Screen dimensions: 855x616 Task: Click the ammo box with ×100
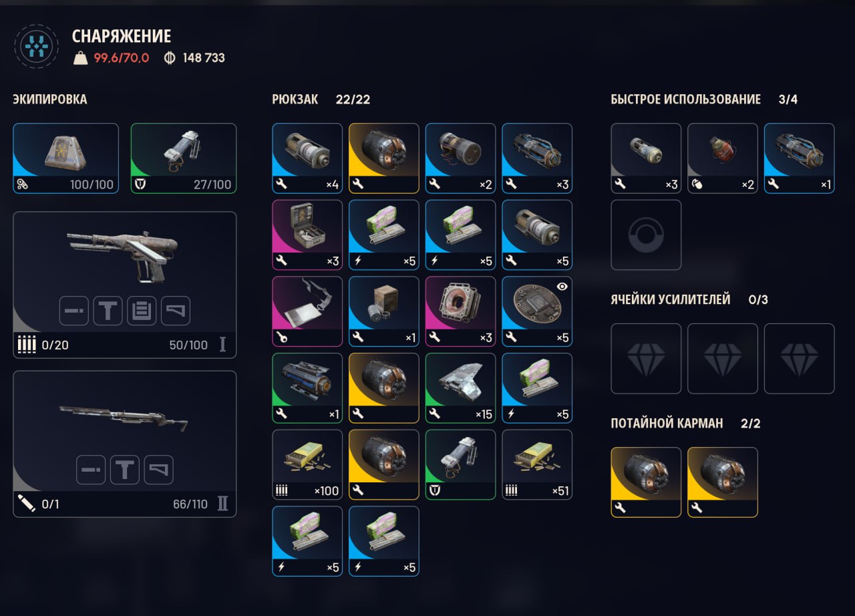point(307,464)
